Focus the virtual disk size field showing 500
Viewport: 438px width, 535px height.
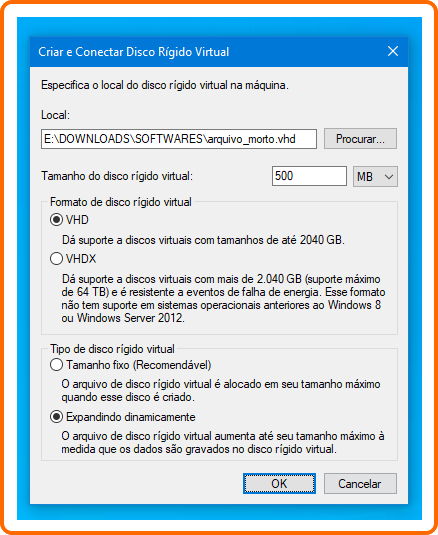309,176
